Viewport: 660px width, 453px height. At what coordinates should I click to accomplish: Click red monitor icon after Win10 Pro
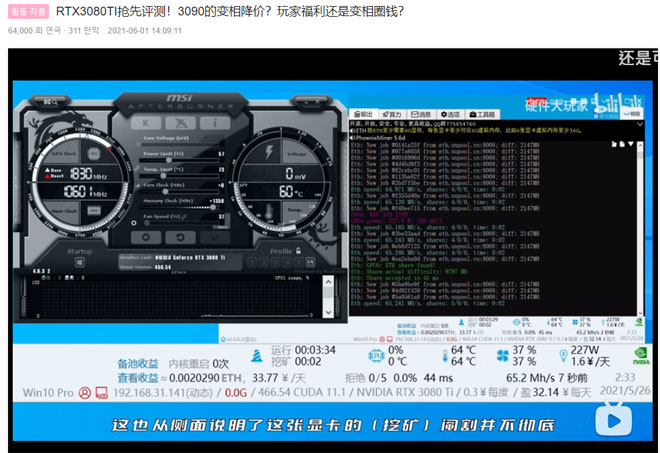[101, 393]
